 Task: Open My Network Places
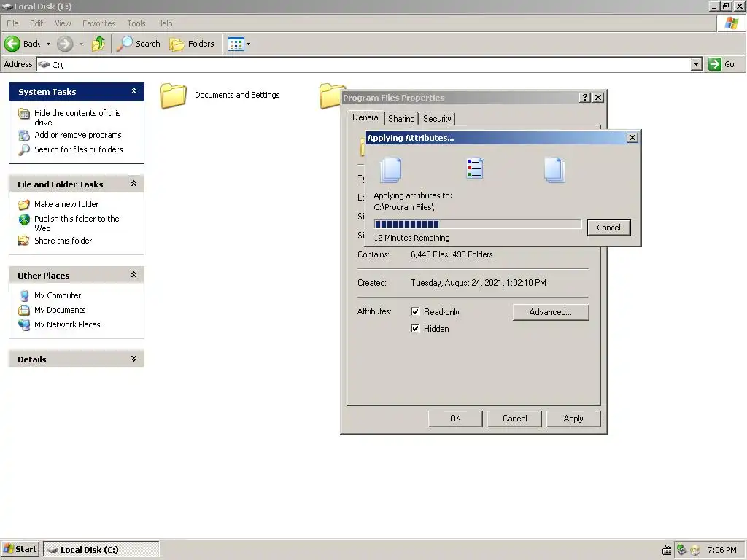click(67, 324)
